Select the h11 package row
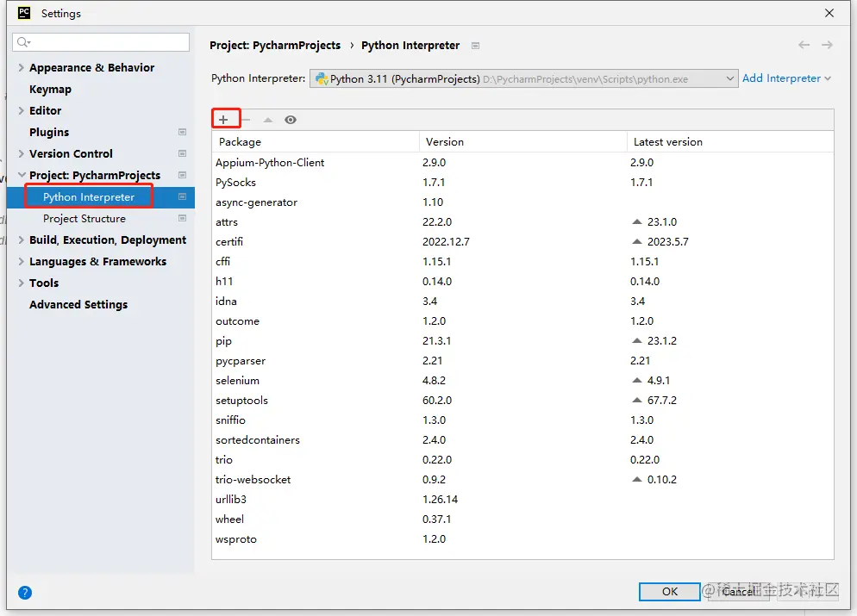The image size is (857, 616). click(x=522, y=281)
